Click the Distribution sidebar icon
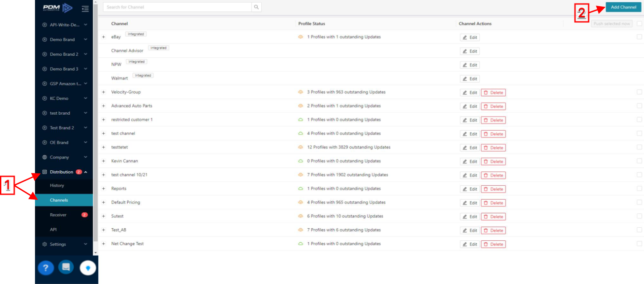 (45, 172)
